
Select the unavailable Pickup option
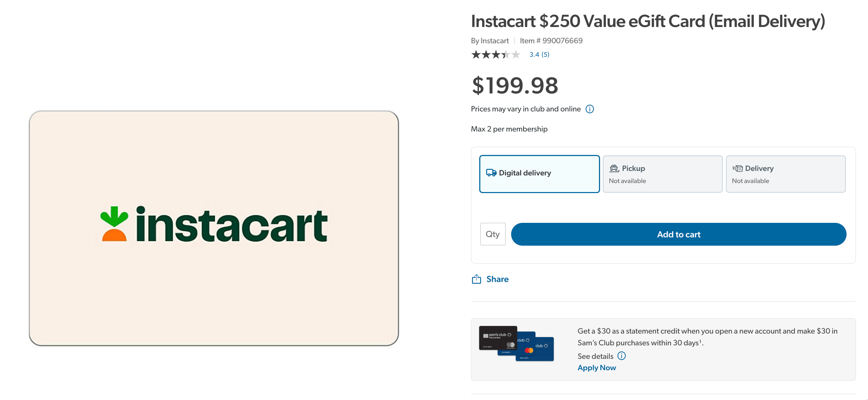click(x=662, y=174)
